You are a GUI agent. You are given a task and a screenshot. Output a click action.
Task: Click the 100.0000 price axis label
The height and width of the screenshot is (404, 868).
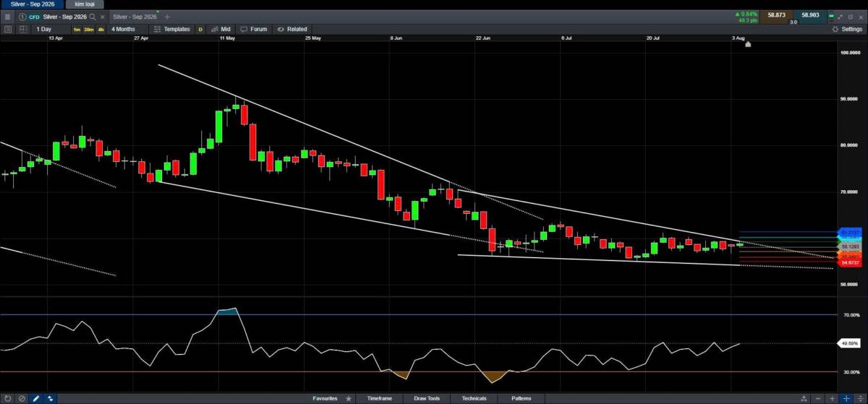click(850, 53)
